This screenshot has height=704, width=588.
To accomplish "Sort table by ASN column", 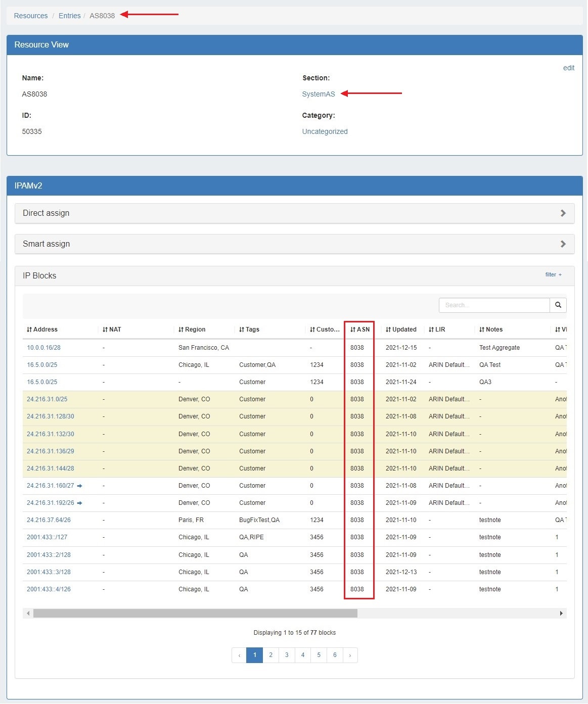I will pyautogui.click(x=359, y=330).
